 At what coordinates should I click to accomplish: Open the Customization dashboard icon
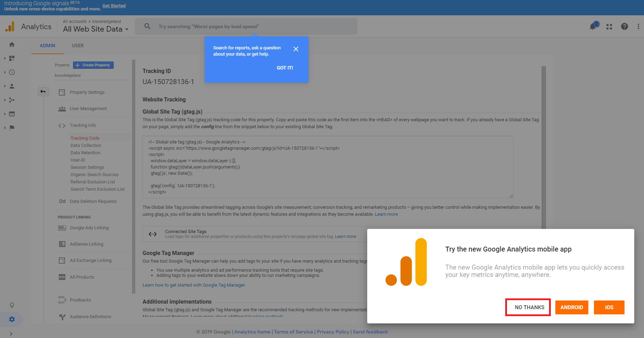12,58
